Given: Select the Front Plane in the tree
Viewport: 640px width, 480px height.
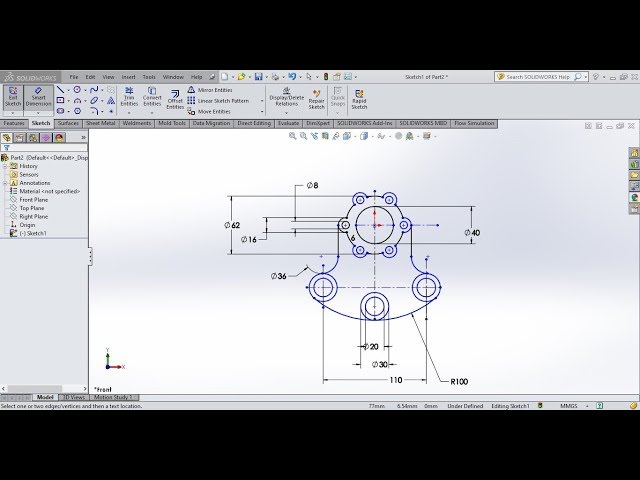Looking at the screenshot, I should tap(29, 200).
